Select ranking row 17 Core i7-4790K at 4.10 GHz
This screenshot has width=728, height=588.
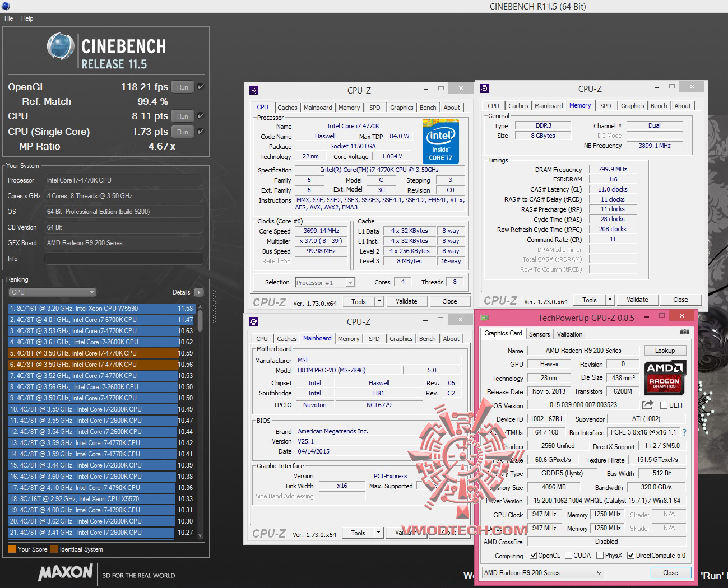101,488
